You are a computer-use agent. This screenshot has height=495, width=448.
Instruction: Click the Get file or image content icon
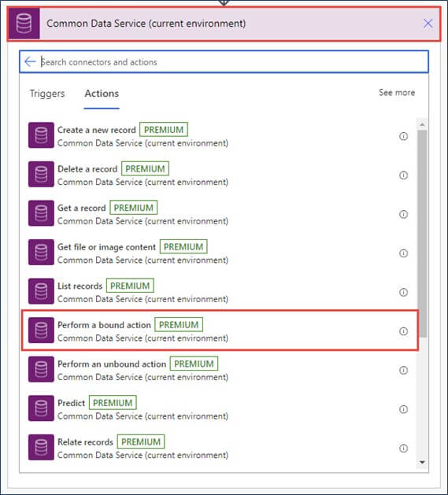tap(41, 253)
